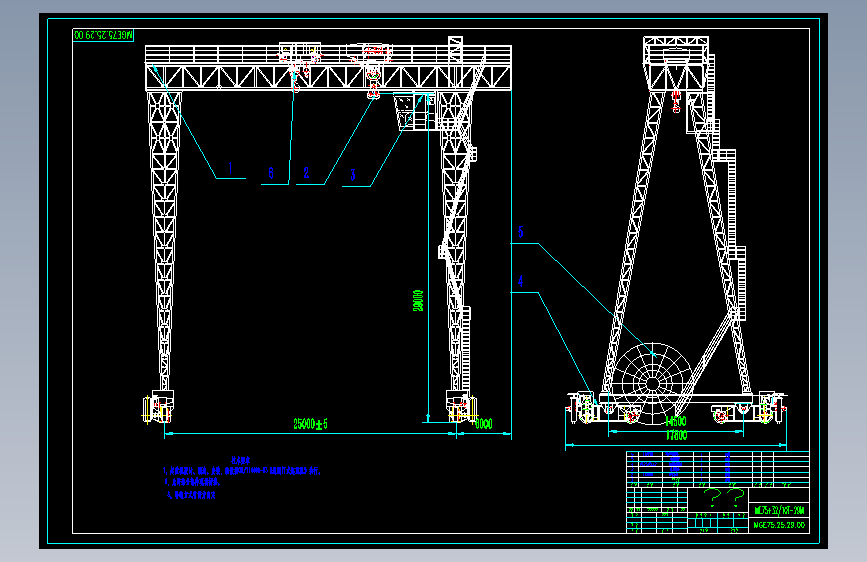Screen dimensions: 867x562
Task: Click the red hook in the side view
Action: tap(676, 101)
